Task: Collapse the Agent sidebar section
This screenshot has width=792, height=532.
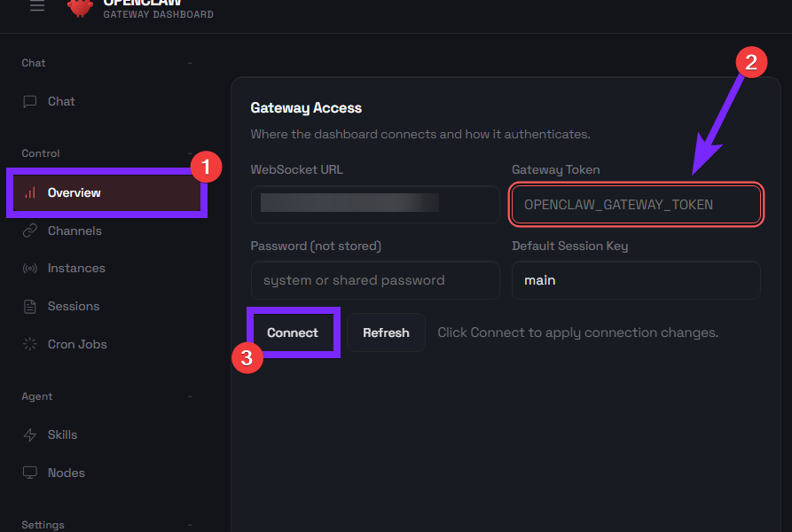Action: 190,396
